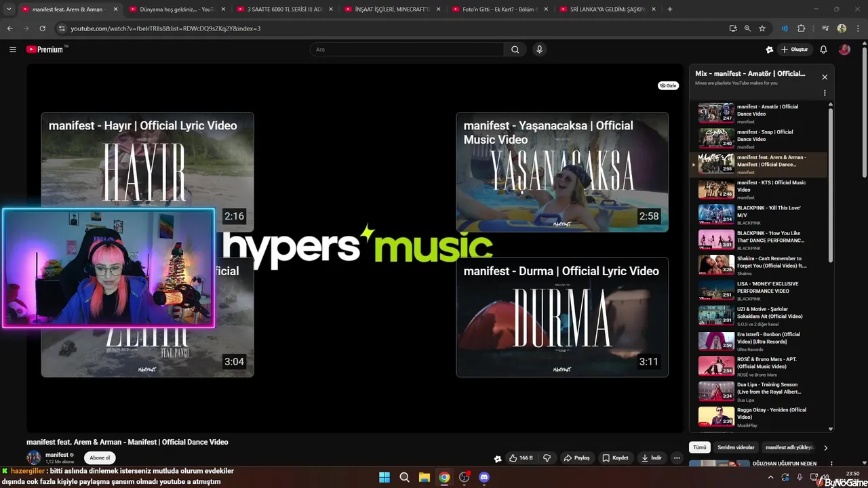
Task: View site information icon in address bar
Action: coord(62,28)
